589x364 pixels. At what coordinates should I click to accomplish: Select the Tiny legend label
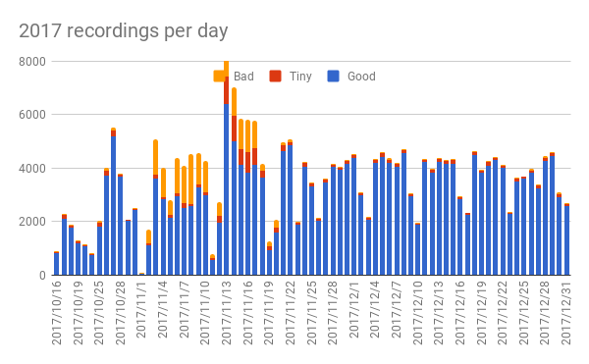[x=300, y=77]
